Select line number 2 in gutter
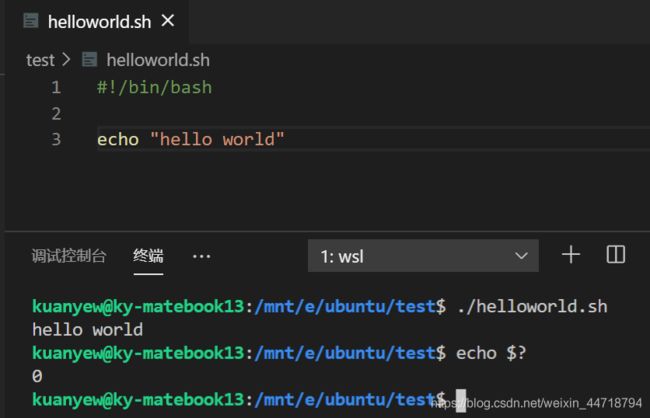Screen dimensions: 650x418 (57, 114)
